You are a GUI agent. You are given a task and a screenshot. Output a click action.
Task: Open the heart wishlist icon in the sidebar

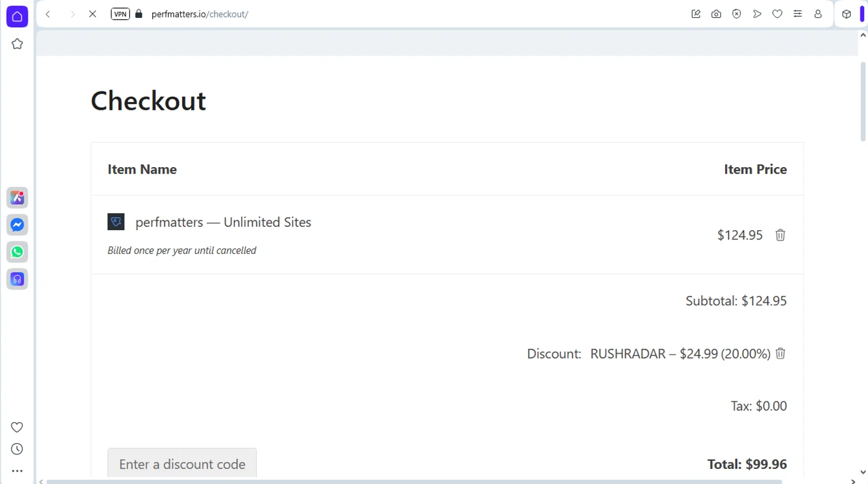pyautogui.click(x=17, y=427)
